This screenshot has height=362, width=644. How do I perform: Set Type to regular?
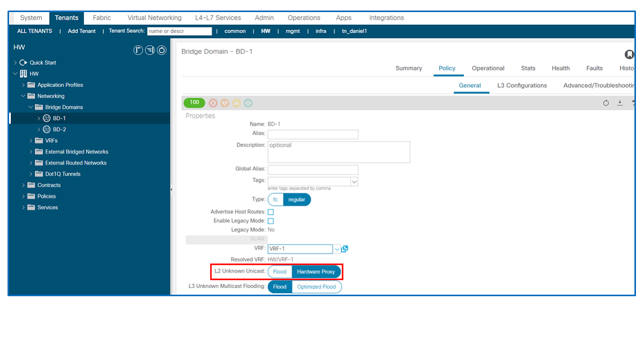pyautogui.click(x=297, y=200)
